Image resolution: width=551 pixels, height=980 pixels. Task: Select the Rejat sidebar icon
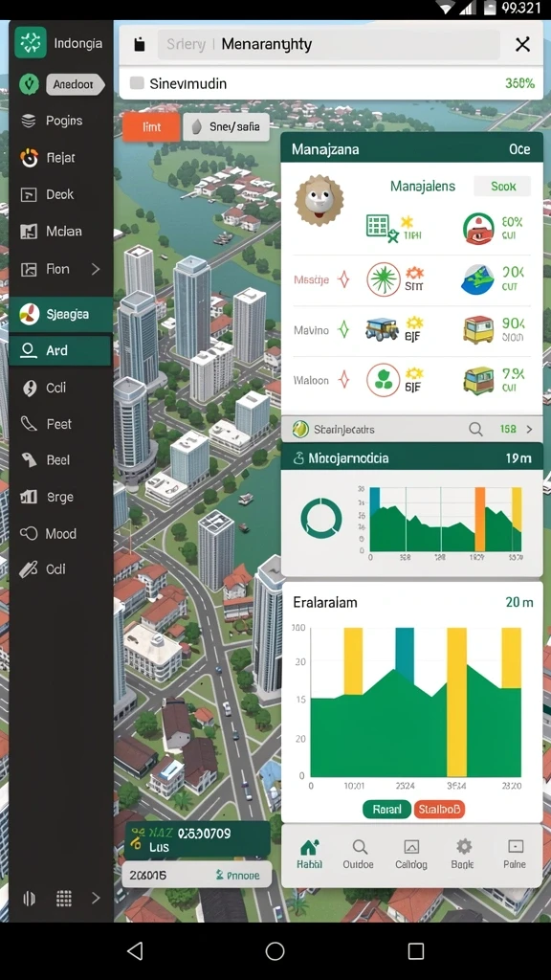[x=29, y=158]
